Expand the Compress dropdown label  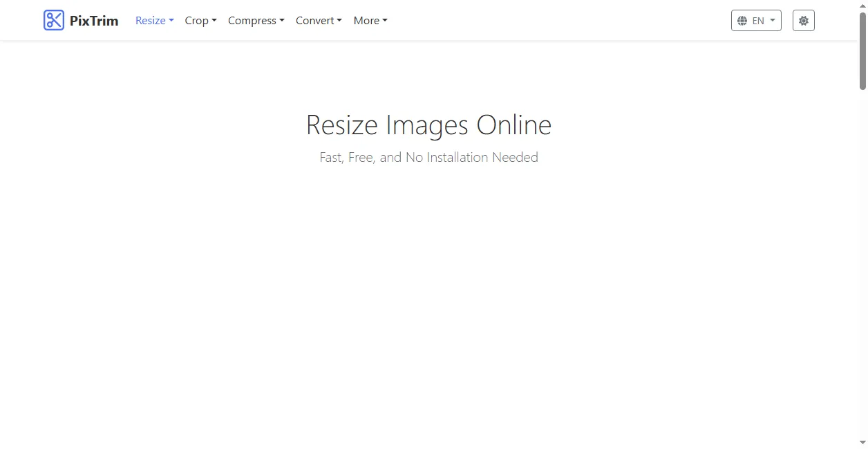point(252,21)
